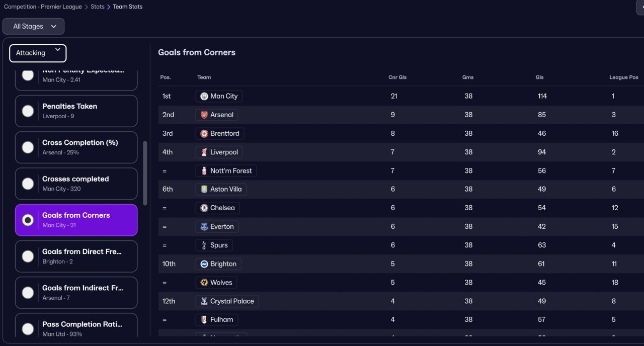Select the Cross Completion (%) stat radio
This screenshot has height=346, width=644.
28,147
